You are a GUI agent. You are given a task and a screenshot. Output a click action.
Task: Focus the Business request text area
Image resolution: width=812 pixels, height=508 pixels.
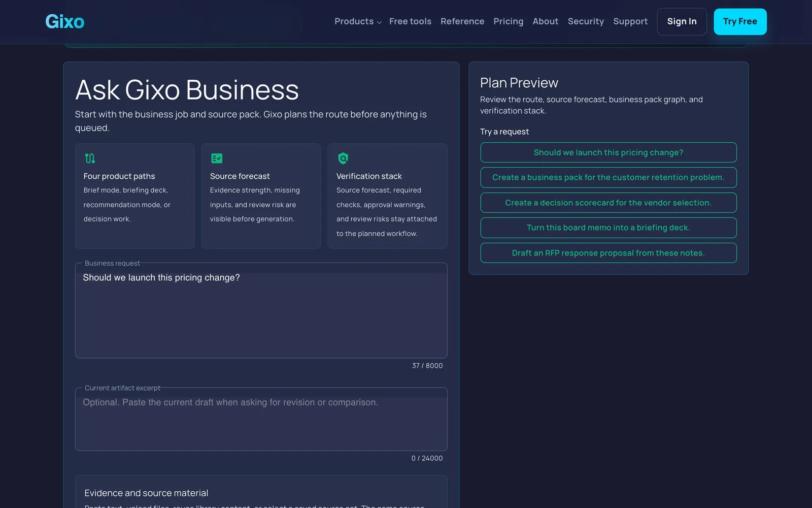click(x=261, y=311)
